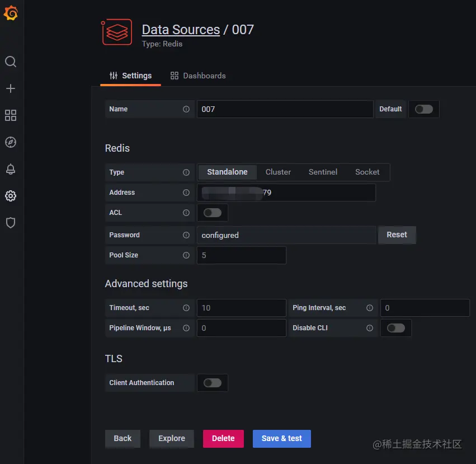Show info tooltip for Ping Interval, sec
The width and height of the screenshot is (476, 464).
pyautogui.click(x=370, y=308)
